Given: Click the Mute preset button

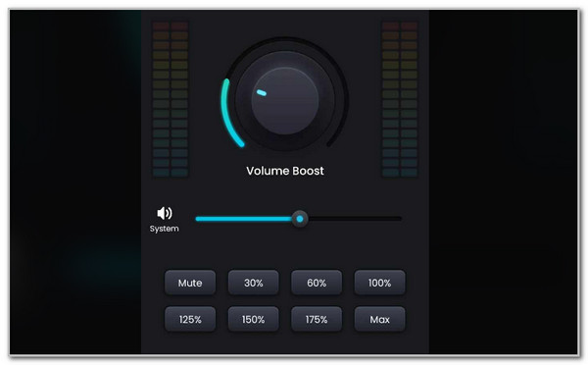Looking at the screenshot, I should [x=190, y=283].
